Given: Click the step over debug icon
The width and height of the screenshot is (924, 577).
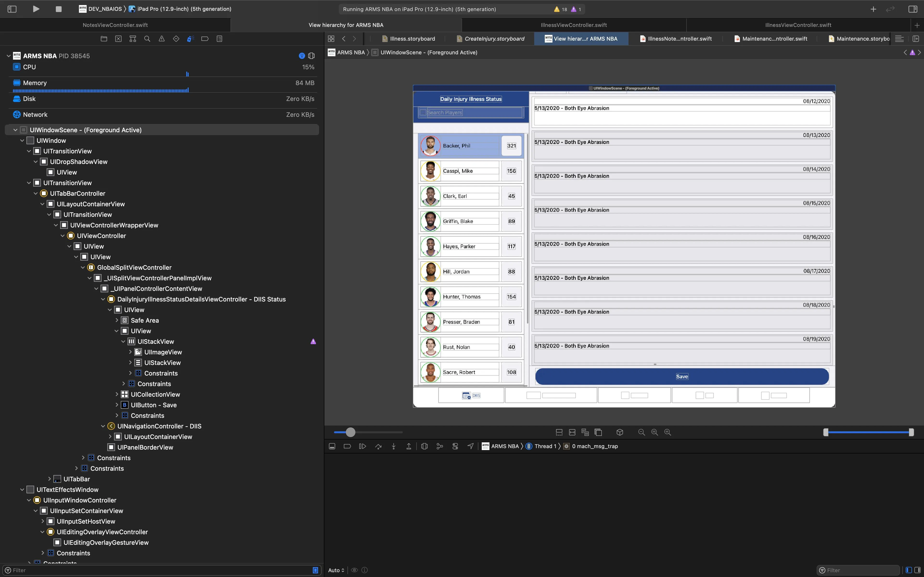Looking at the screenshot, I should (x=378, y=446).
